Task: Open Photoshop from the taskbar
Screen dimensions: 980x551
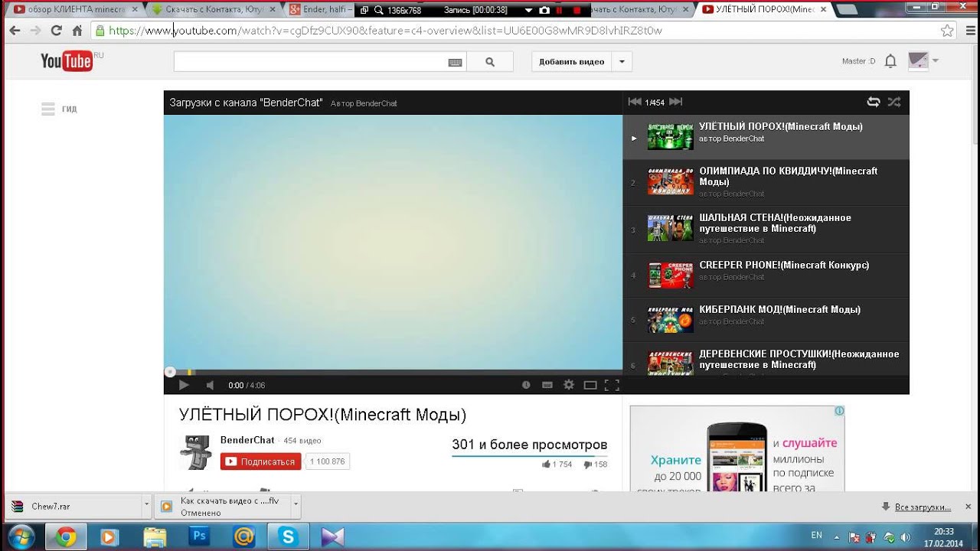Action: [199, 537]
